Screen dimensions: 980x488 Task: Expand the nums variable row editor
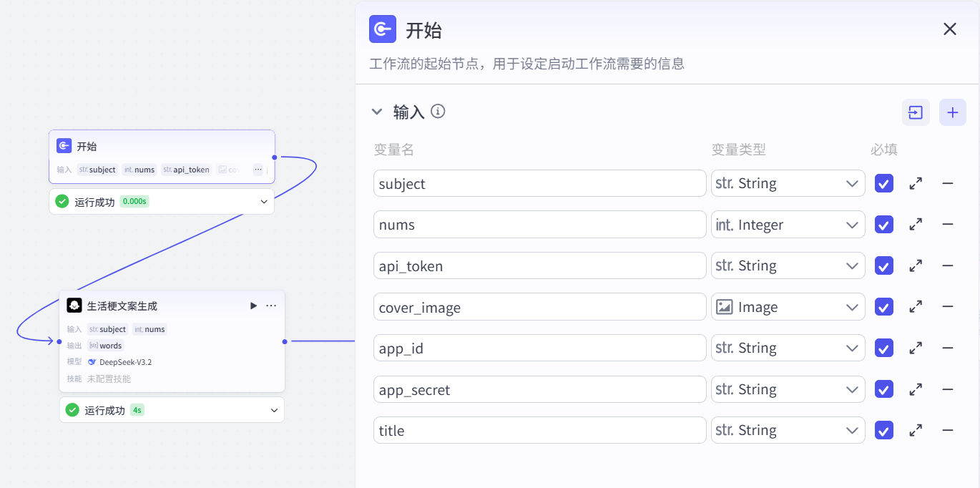click(916, 225)
